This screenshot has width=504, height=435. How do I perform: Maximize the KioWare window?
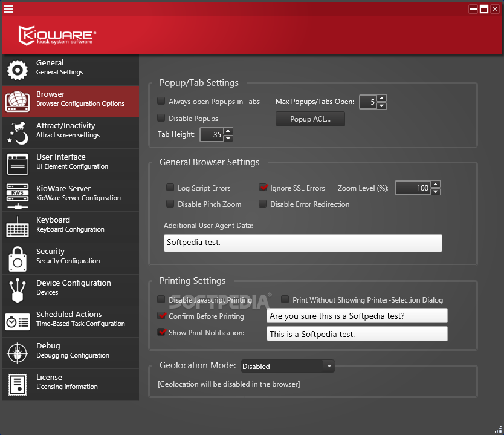click(x=484, y=9)
